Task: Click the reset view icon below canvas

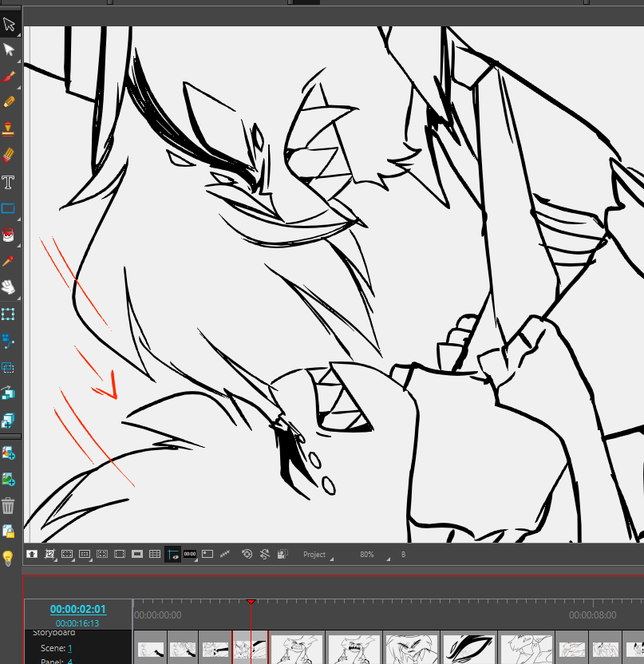Action: 247,554
